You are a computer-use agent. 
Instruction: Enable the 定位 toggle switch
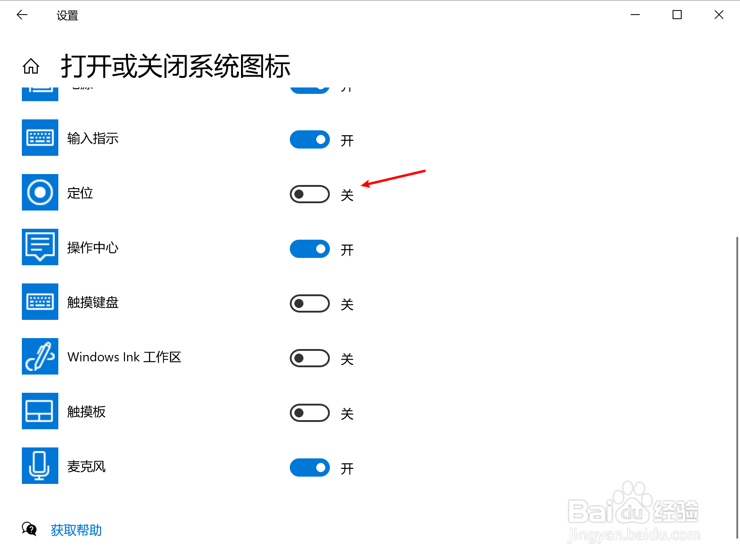coord(310,194)
